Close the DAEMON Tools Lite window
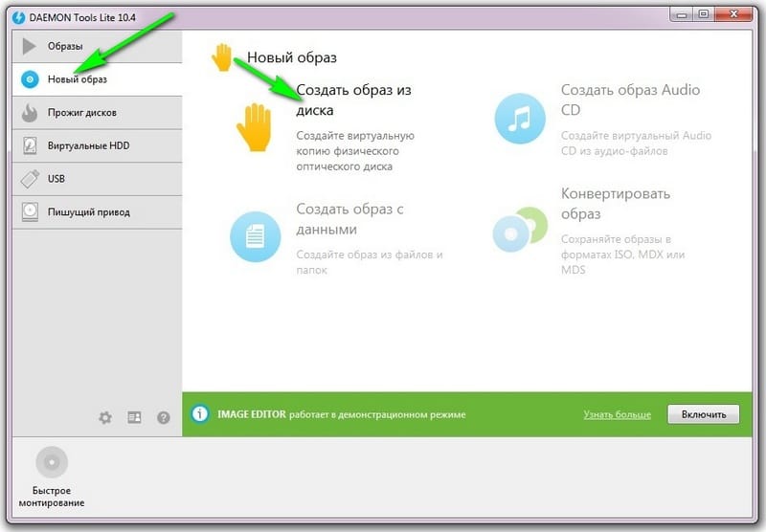 pyautogui.click(x=733, y=14)
